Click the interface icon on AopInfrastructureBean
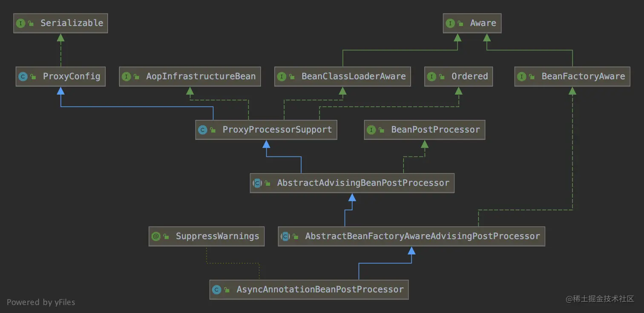This screenshot has width=644, height=313. click(126, 77)
